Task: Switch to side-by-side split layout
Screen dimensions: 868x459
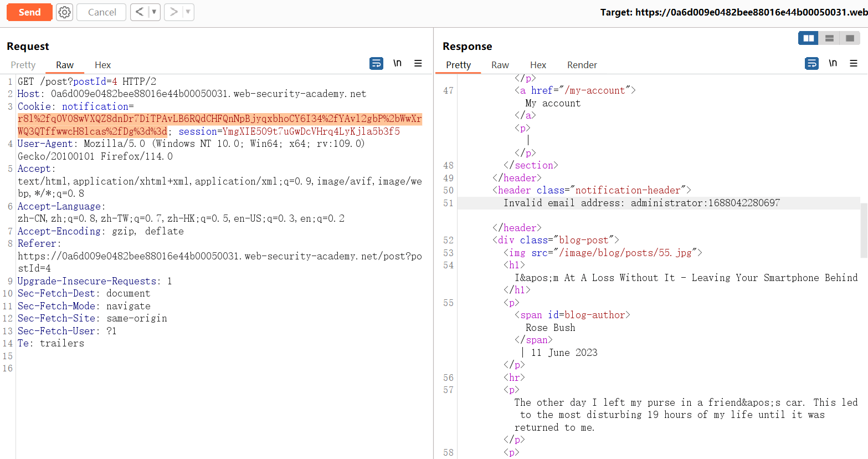Action: coord(808,38)
